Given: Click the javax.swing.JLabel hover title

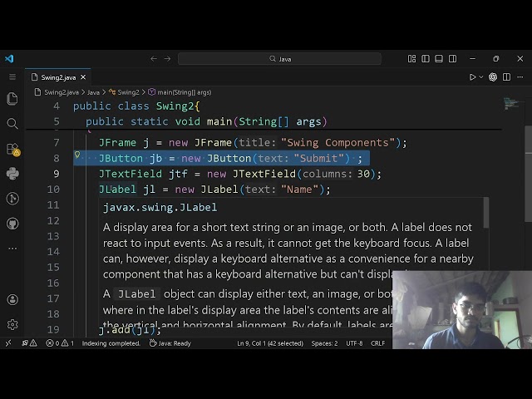Looking at the screenshot, I should 160,207.
